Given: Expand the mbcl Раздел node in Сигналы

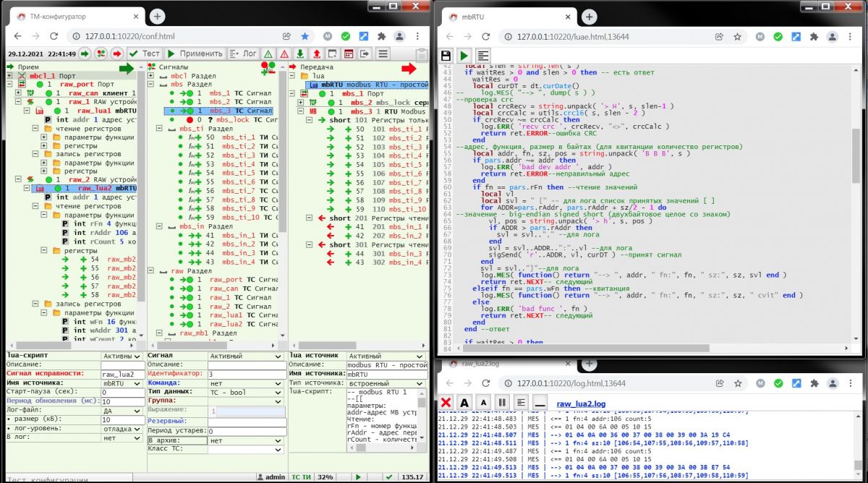Looking at the screenshot, I should 151,75.
